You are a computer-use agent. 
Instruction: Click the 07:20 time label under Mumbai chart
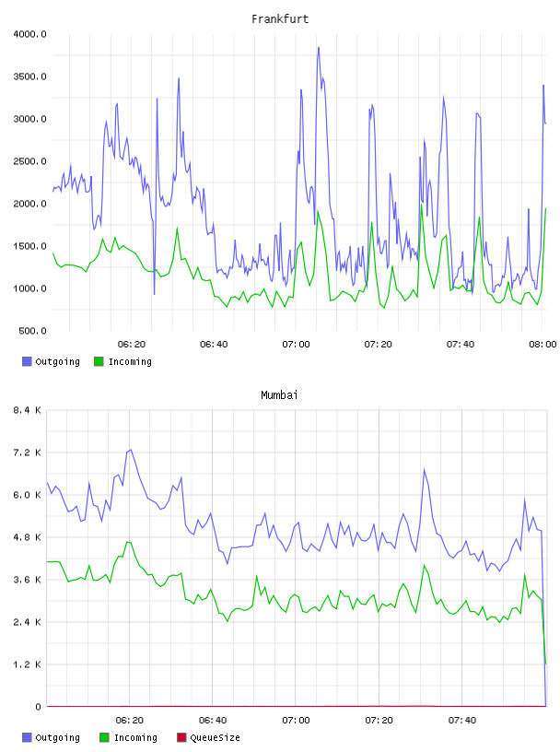(x=379, y=721)
